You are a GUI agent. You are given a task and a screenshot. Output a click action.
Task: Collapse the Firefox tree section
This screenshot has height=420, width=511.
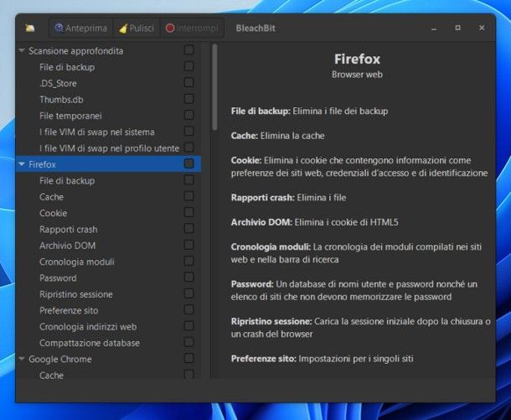click(22, 164)
